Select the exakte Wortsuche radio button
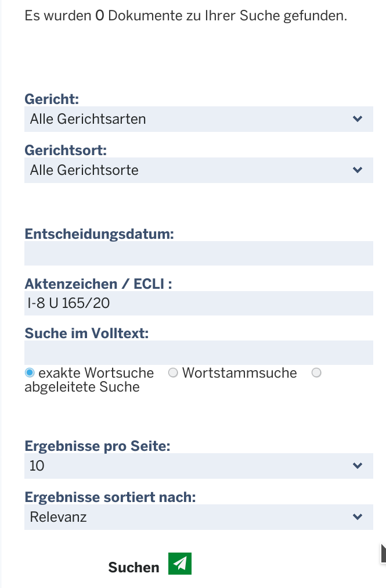The height and width of the screenshot is (588, 386). (30, 373)
